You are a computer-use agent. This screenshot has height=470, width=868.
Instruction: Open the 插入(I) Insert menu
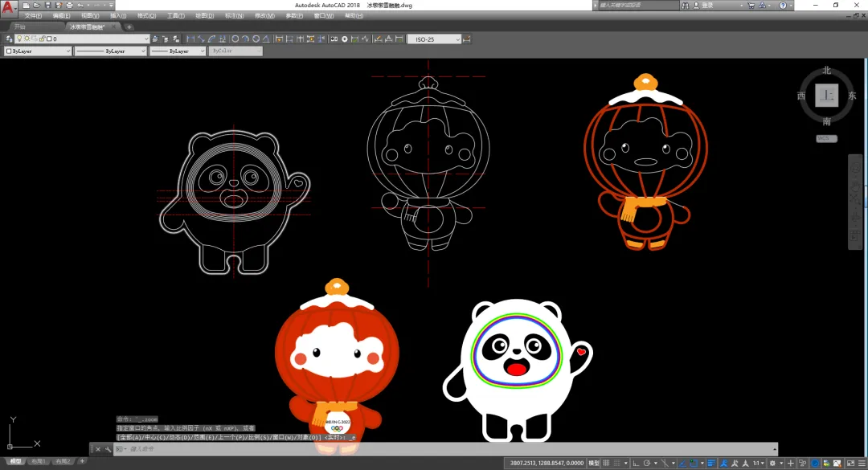tap(118, 15)
